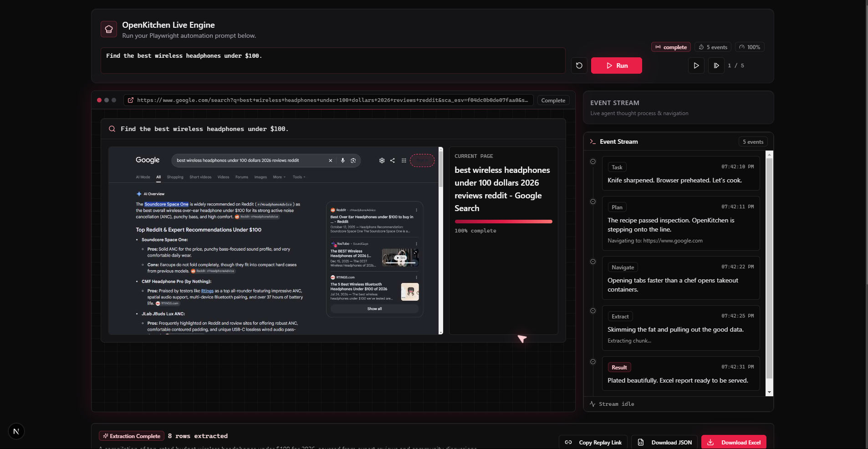Click the Next.js N badge icon
The width and height of the screenshot is (868, 449).
tap(16, 431)
